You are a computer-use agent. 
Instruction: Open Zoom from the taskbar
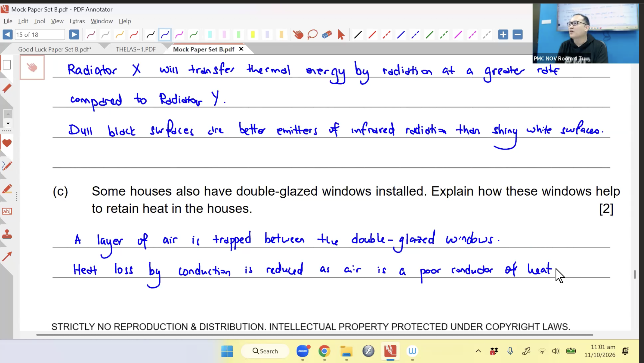303,351
